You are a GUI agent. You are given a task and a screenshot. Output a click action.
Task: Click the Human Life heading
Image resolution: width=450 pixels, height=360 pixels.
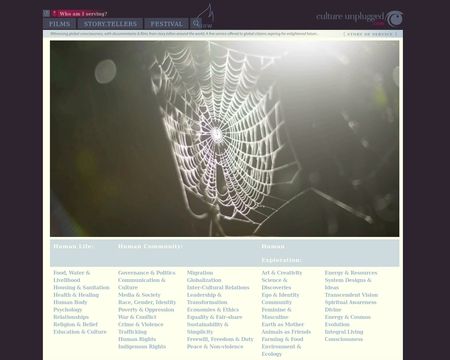point(73,246)
